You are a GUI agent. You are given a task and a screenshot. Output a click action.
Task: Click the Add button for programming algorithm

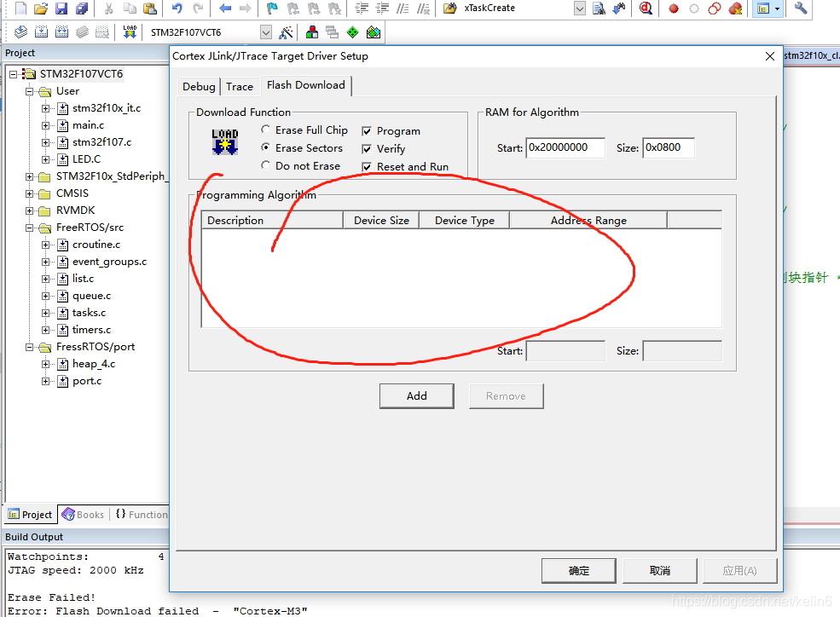coord(417,396)
